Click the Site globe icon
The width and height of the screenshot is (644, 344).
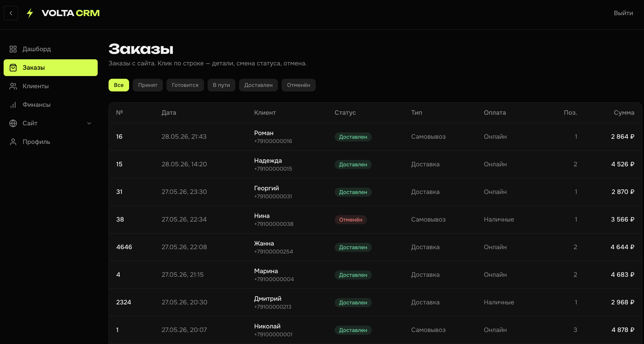(13, 123)
